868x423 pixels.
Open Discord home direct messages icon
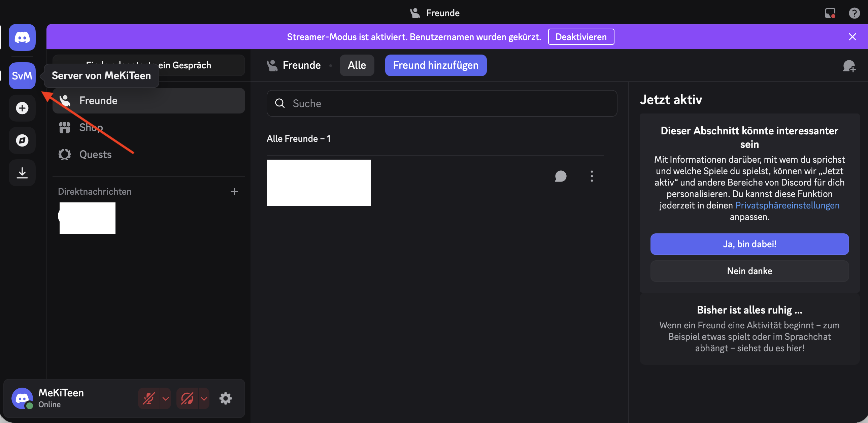[x=22, y=37]
